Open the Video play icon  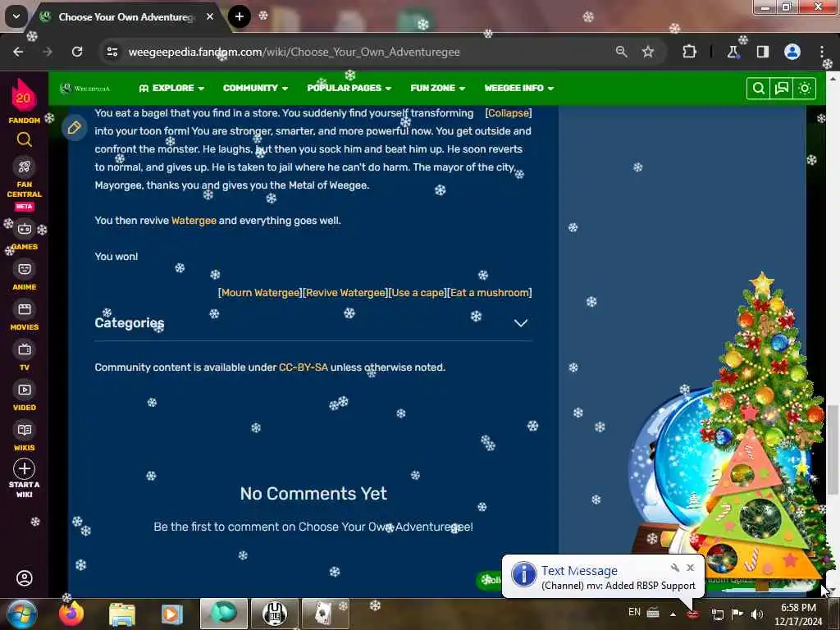[x=24, y=390]
